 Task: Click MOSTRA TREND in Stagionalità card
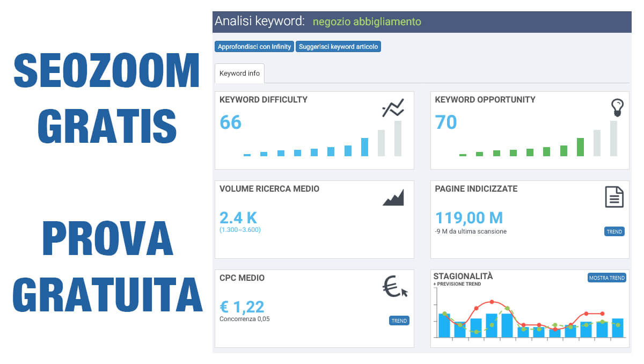606,278
